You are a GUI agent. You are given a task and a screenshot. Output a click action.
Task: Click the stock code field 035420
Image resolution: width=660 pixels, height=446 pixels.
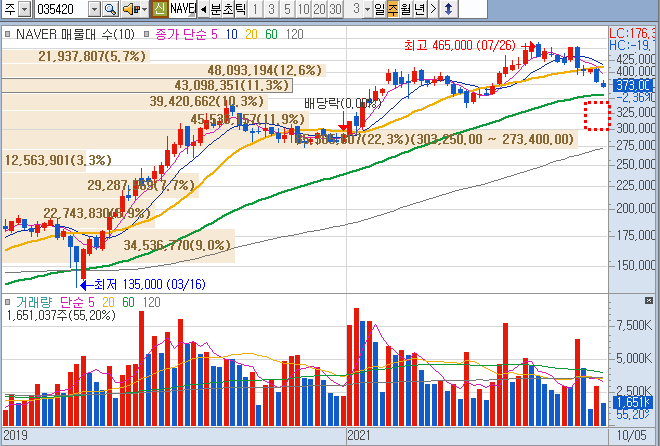pos(62,9)
